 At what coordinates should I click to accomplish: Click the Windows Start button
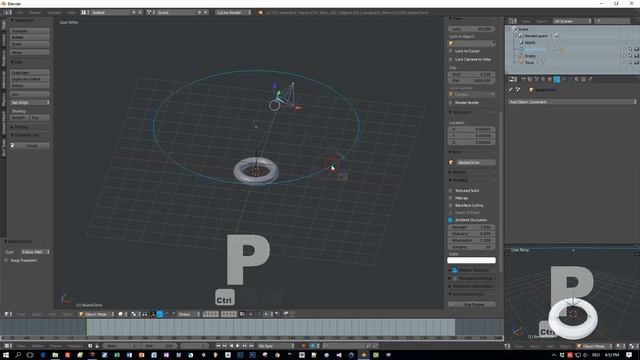tap(6, 355)
